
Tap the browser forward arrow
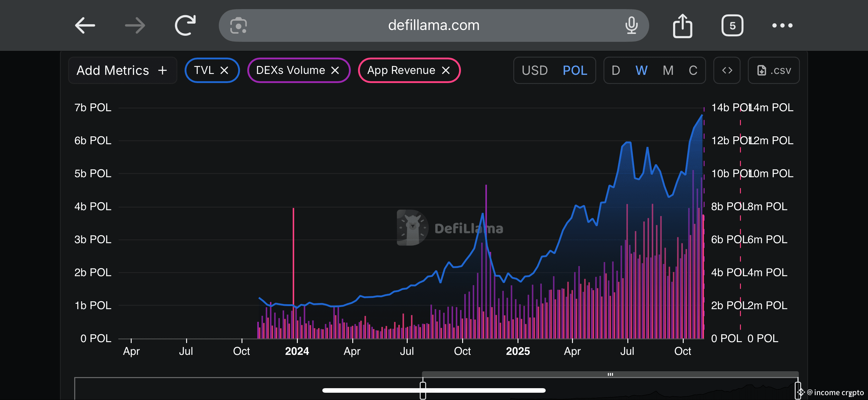coord(135,26)
